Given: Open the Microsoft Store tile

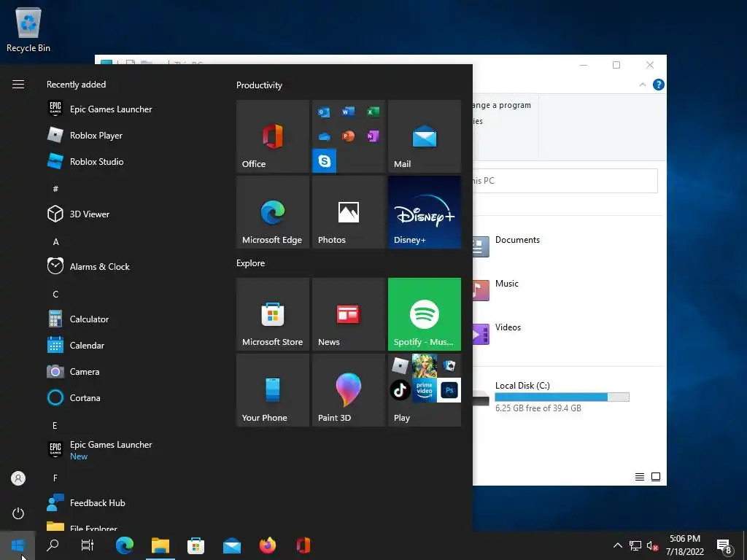Looking at the screenshot, I should [x=273, y=314].
